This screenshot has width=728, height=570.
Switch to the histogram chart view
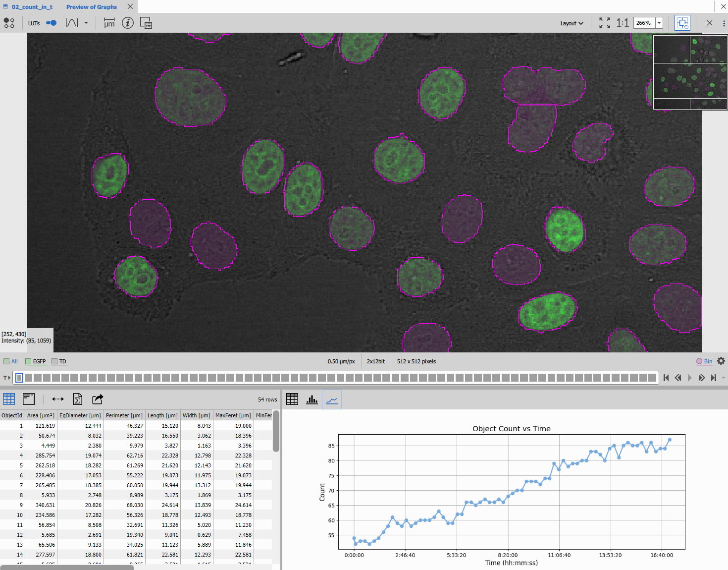coord(312,399)
